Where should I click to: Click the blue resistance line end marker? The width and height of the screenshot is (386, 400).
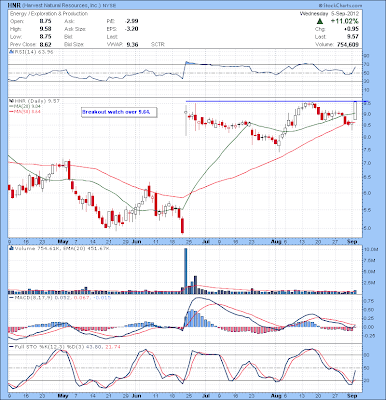click(366, 101)
